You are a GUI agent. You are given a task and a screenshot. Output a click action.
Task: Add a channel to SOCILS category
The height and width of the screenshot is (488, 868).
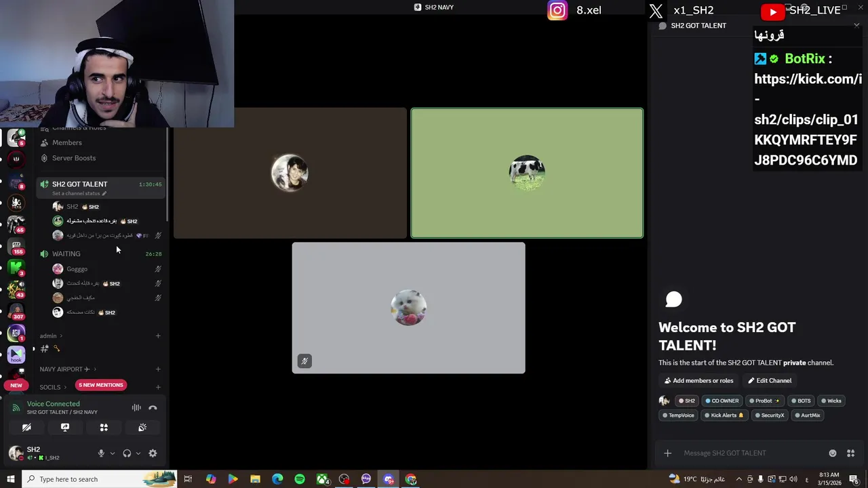pyautogui.click(x=158, y=388)
